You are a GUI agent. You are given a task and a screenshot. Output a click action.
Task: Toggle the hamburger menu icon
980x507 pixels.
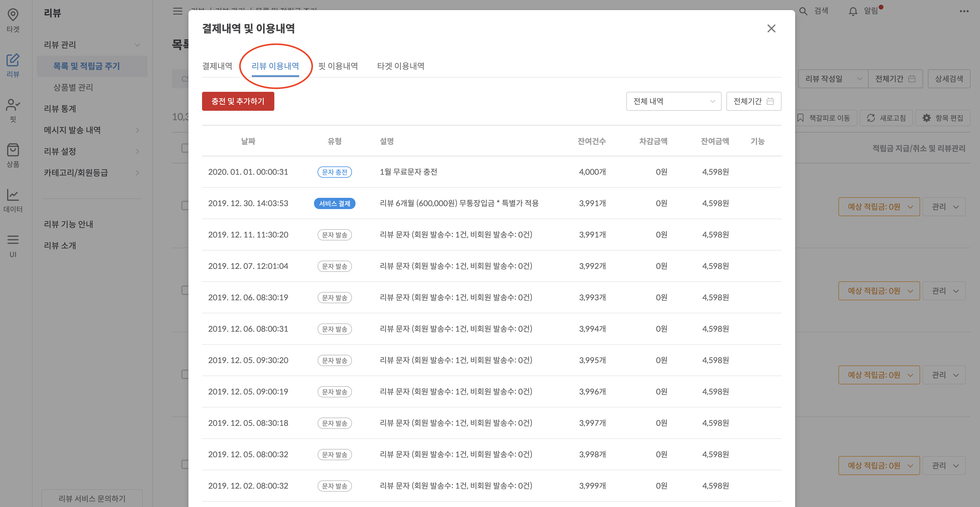click(x=178, y=12)
